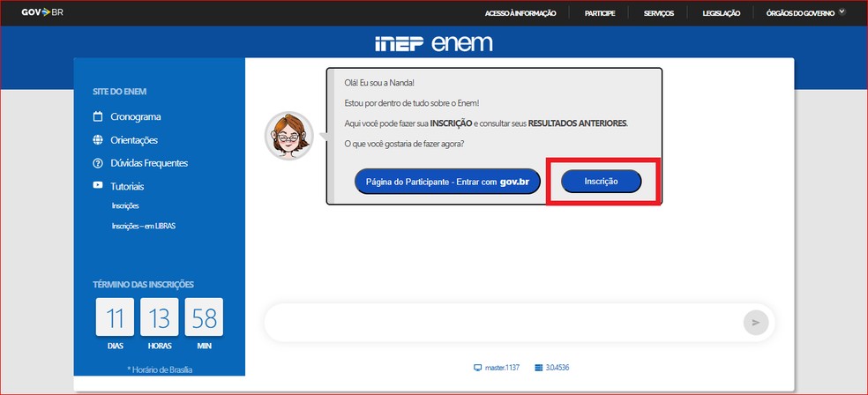
Task: Click the INEP enem header logo
Action: pos(433,43)
